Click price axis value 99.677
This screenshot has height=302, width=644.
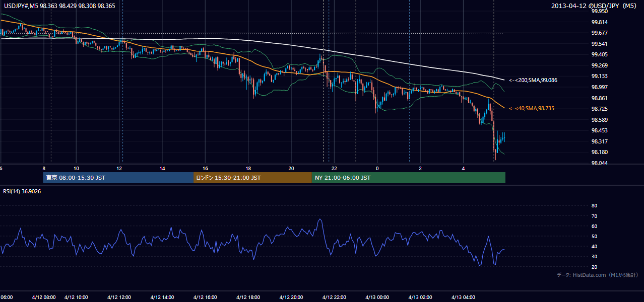[x=599, y=33]
